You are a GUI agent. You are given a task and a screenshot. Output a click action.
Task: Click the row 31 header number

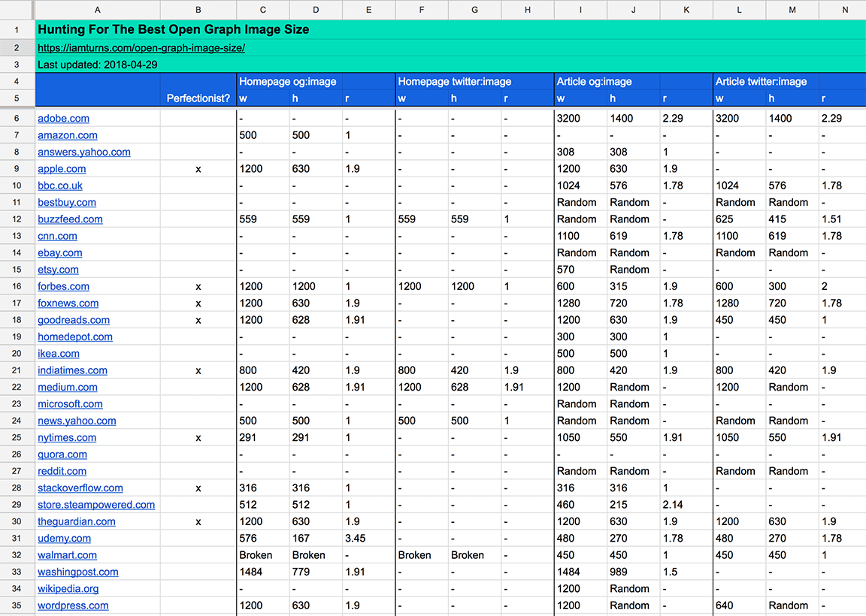tap(17, 538)
